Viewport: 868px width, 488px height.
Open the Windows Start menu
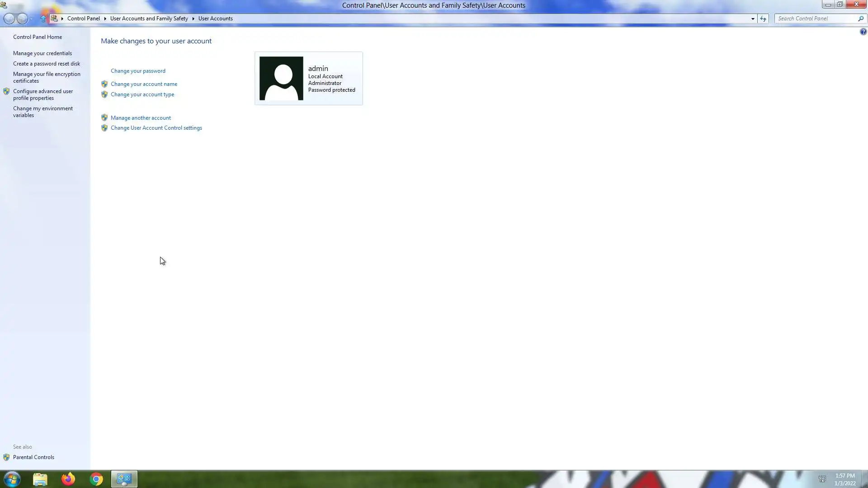click(12, 479)
